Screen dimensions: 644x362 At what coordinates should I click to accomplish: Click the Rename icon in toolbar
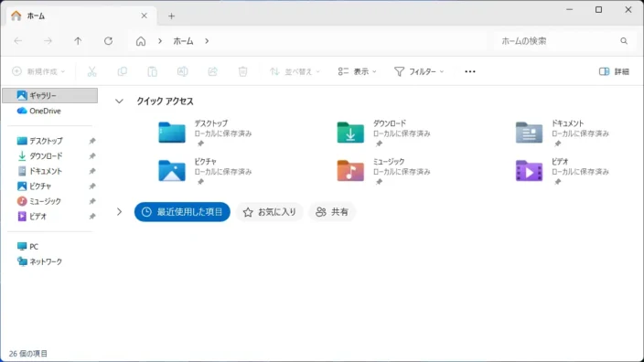pyautogui.click(x=182, y=71)
